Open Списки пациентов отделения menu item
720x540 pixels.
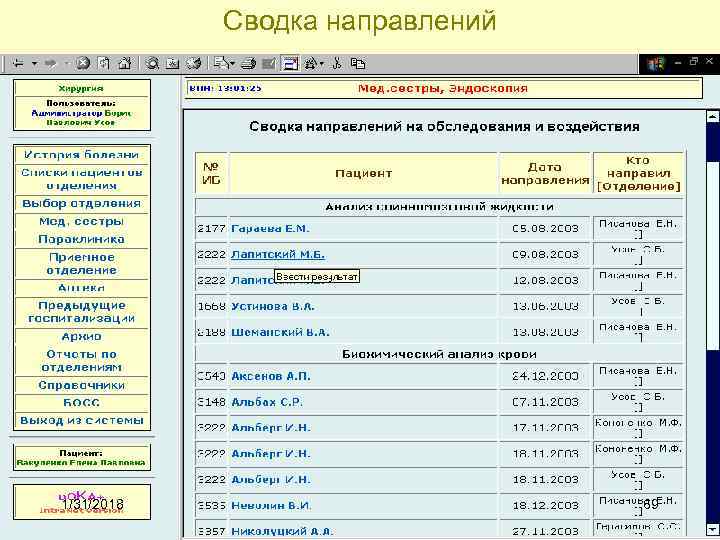pos(81,179)
